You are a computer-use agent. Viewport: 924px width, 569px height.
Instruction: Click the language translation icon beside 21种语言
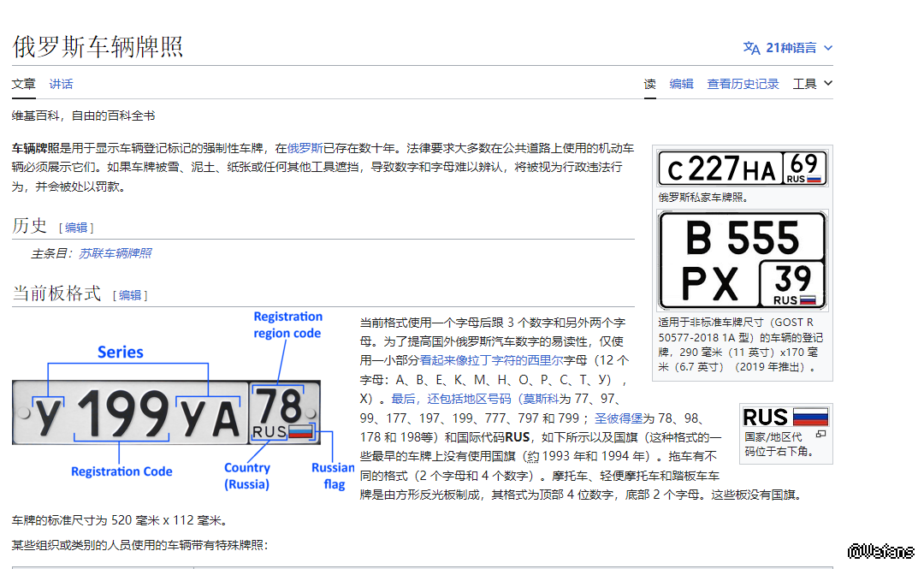(751, 48)
